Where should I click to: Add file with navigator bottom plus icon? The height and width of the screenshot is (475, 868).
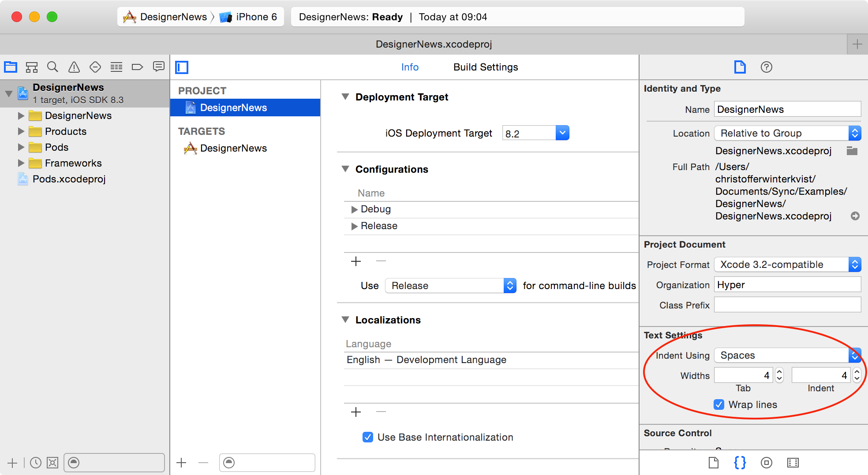(x=12, y=463)
